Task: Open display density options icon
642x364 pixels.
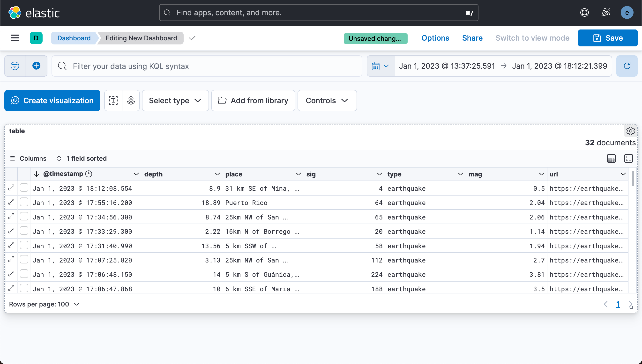Action: (611, 159)
